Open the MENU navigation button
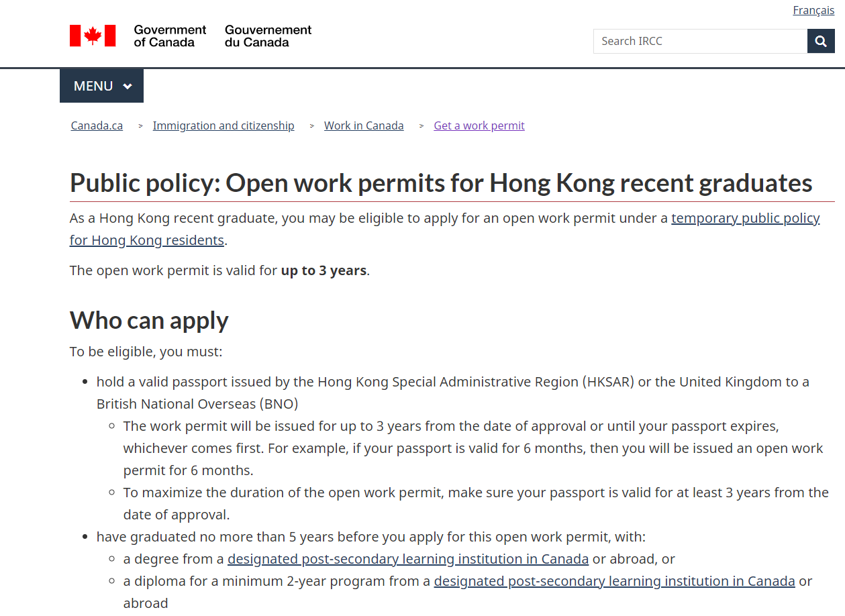This screenshot has height=616, width=845. (x=101, y=86)
